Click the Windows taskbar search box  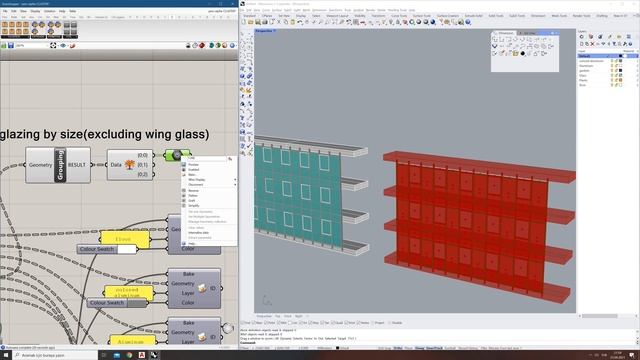tap(56, 356)
